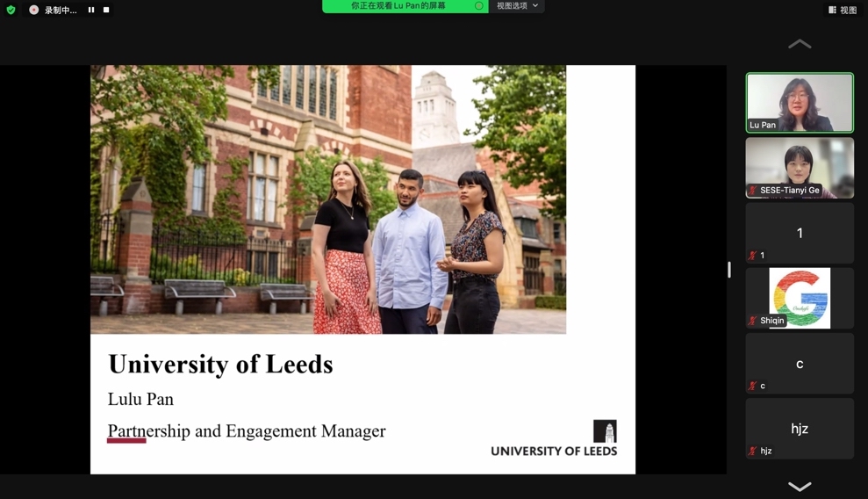This screenshot has height=499, width=868.
Task: Open the 视图 layout menu
Action: 843,10
